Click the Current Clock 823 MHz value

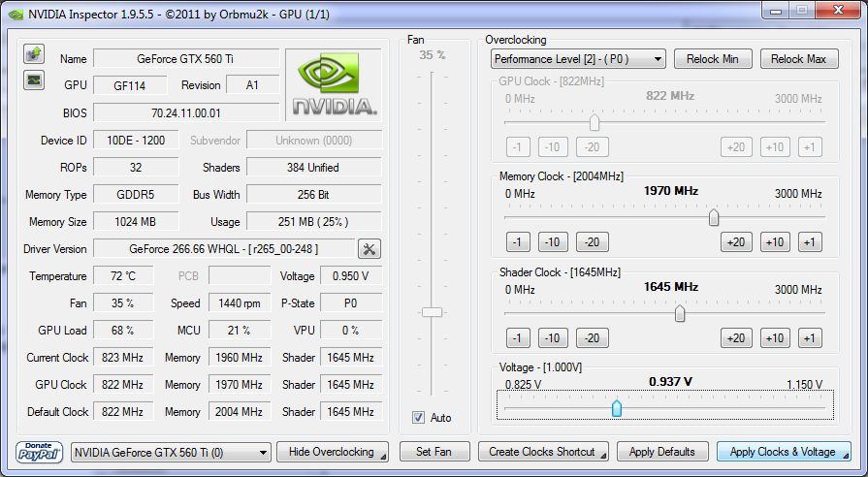(x=123, y=358)
